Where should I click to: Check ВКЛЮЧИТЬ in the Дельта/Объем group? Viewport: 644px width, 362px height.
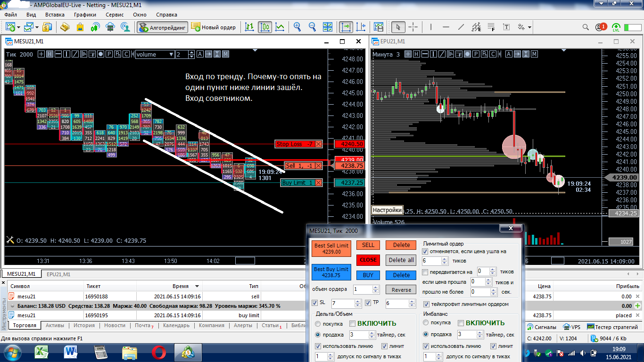click(353, 323)
